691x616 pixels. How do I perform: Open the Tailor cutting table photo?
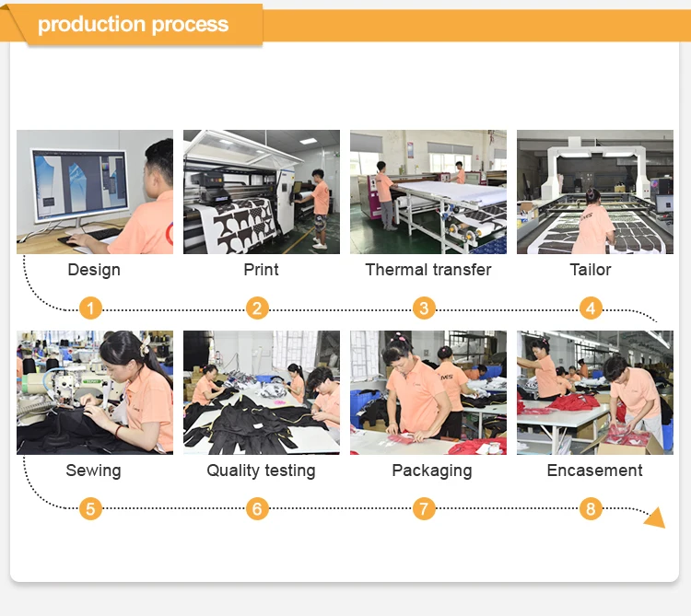pyautogui.click(x=595, y=192)
